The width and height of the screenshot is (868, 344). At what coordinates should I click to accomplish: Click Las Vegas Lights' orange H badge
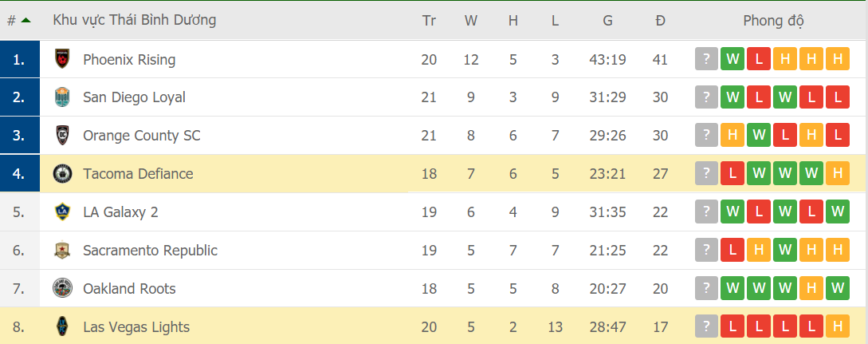pyautogui.click(x=837, y=326)
